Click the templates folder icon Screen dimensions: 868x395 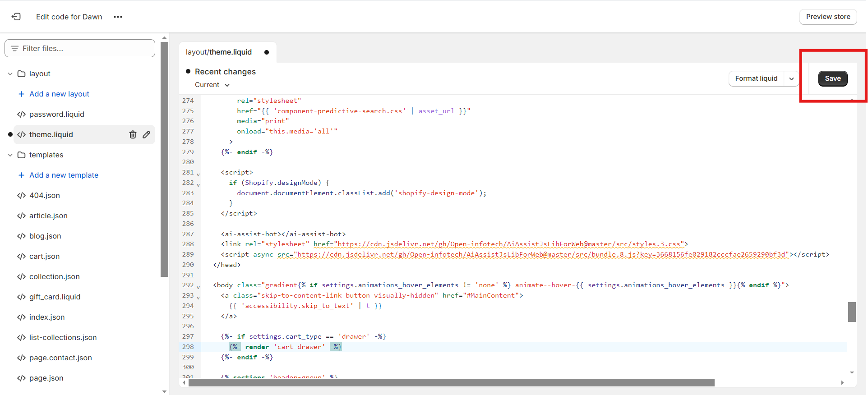click(21, 155)
